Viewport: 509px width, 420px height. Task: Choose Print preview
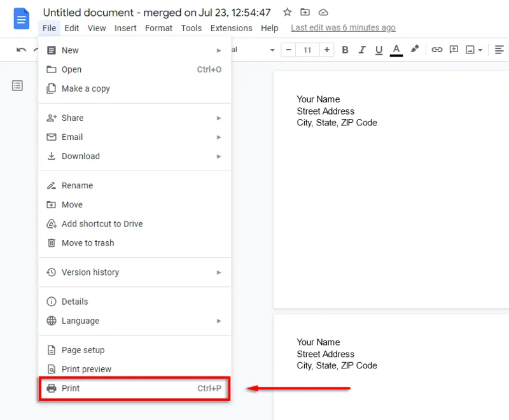134,369
